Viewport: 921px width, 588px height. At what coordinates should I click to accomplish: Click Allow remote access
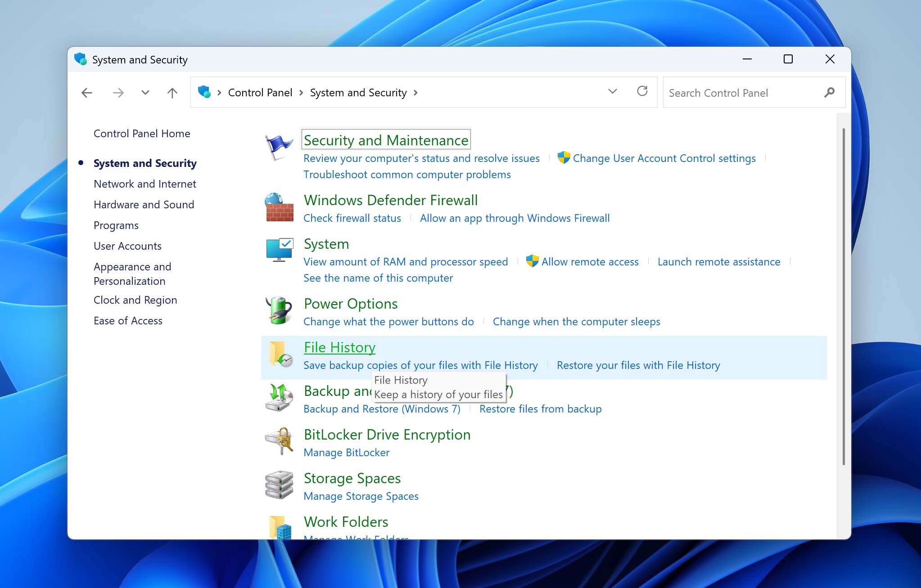(x=590, y=262)
